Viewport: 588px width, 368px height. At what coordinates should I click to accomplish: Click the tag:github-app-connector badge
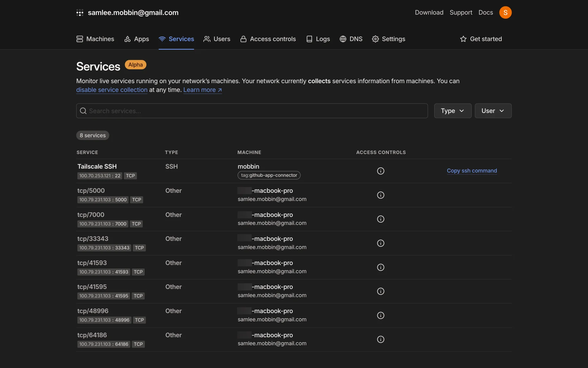point(269,175)
